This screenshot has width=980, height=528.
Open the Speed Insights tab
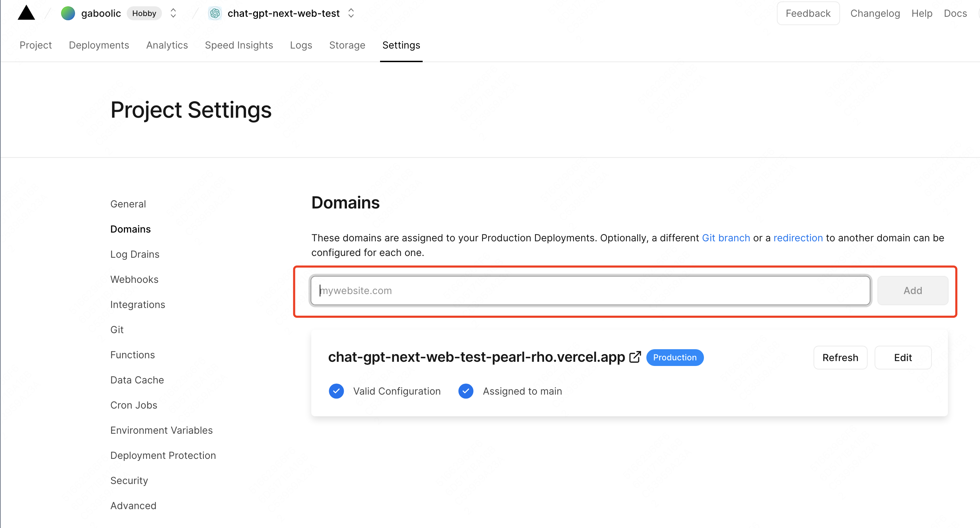pyautogui.click(x=238, y=45)
